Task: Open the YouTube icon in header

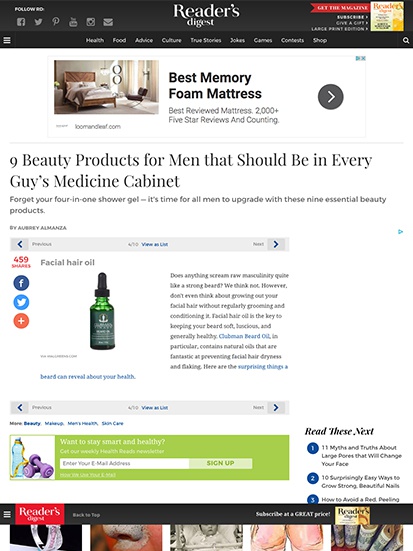Action: click(73, 22)
